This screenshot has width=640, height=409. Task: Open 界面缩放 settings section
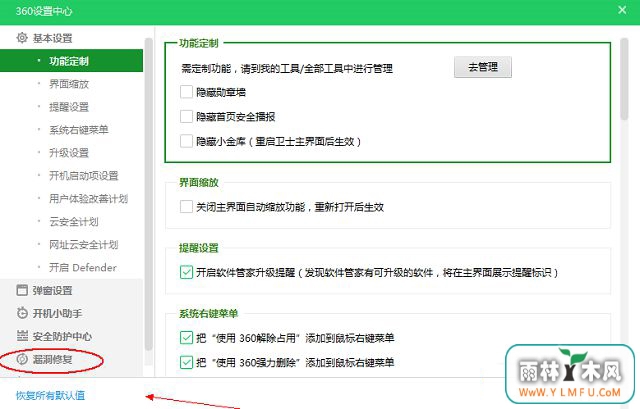(x=69, y=84)
